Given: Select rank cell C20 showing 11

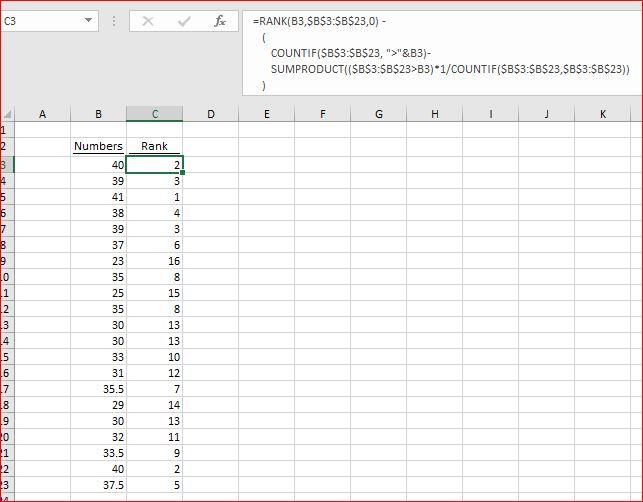Looking at the screenshot, I should (x=155, y=437).
